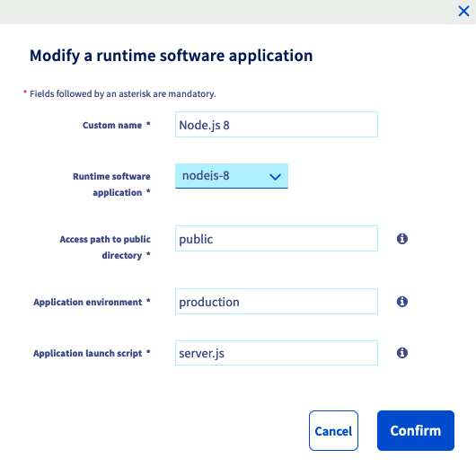Click the info icon beside public directory field
This screenshot has width=476, height=467.
pyautogui.click(x=402, y=239)
